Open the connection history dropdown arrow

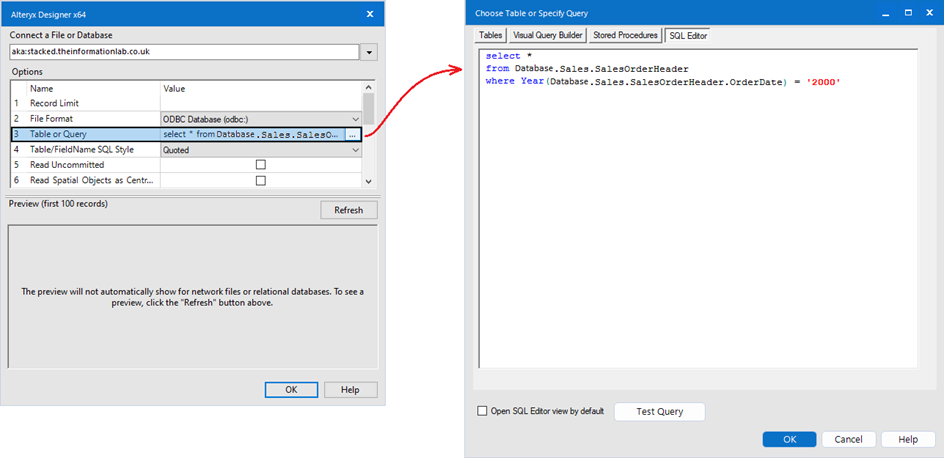[x=369, y=52]
